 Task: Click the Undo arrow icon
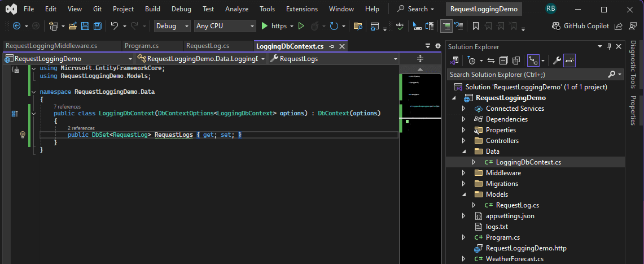tap(114, 26)
